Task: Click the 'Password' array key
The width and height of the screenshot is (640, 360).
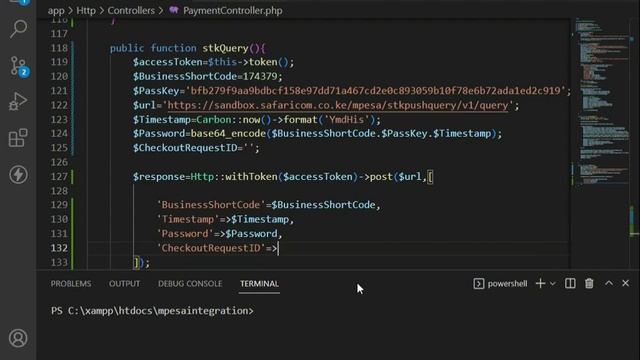Action: coord(185,234)
